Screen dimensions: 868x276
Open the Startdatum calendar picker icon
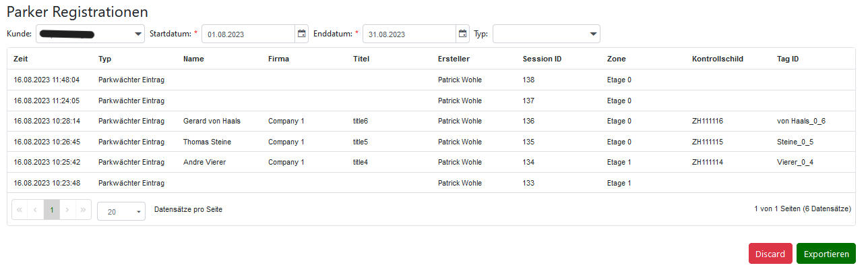pos(302,34)
